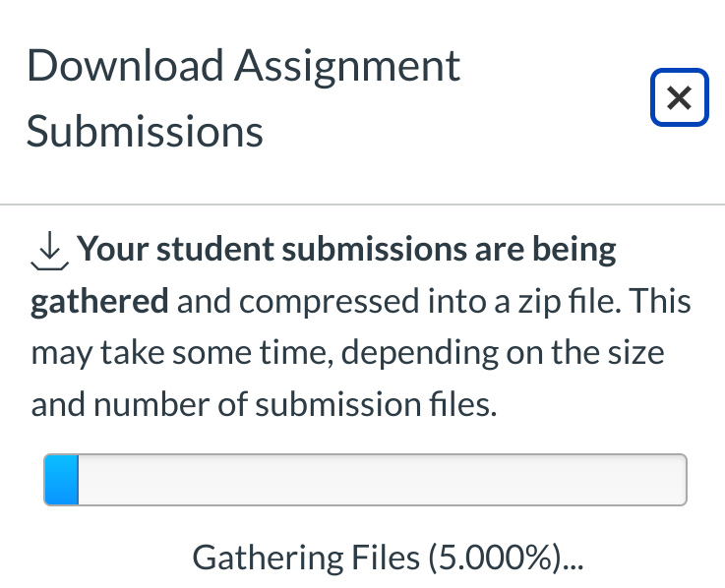Click the bold word "gathered"
The height and width of the screenshot is (588, 725).
tap(99, 301)
